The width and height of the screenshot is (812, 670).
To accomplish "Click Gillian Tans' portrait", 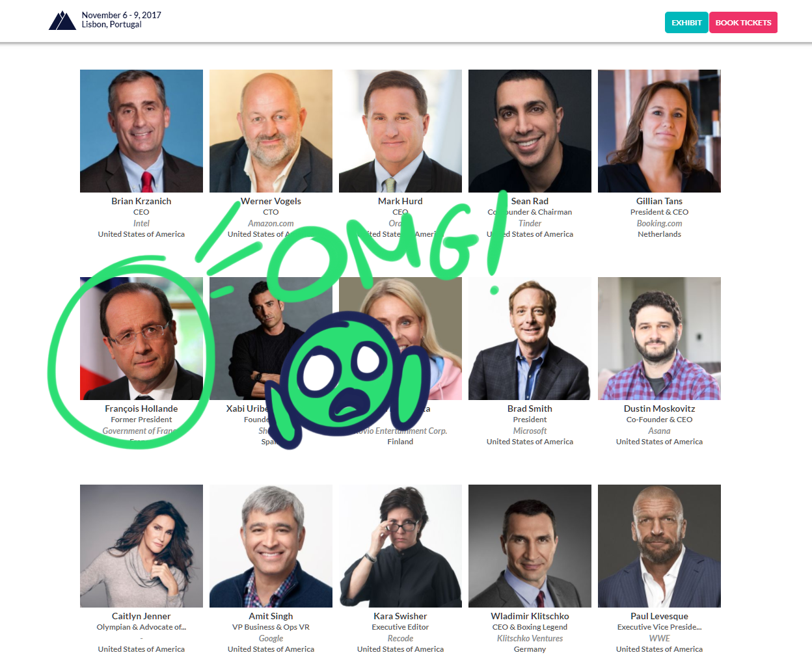I will point(659,131).
